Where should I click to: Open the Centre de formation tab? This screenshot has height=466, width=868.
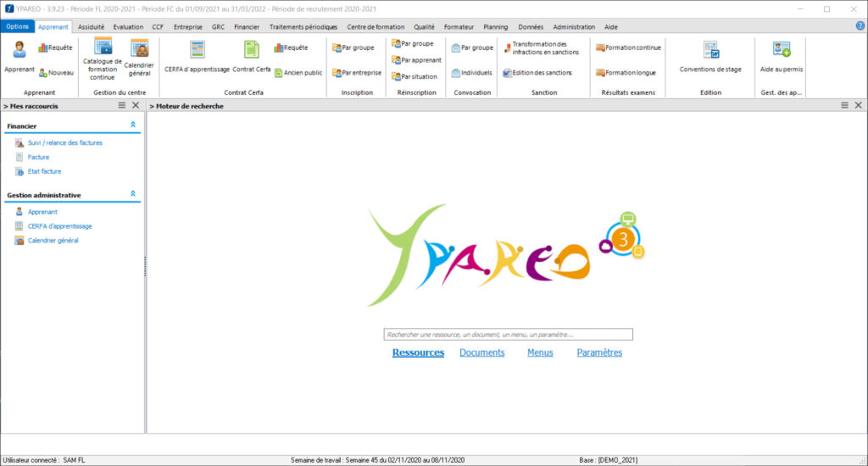[x=376, y=26]
